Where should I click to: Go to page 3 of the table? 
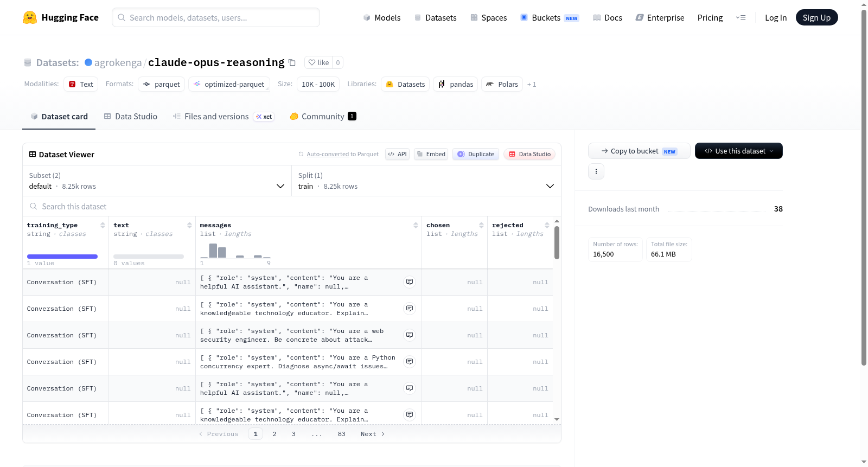293,434
